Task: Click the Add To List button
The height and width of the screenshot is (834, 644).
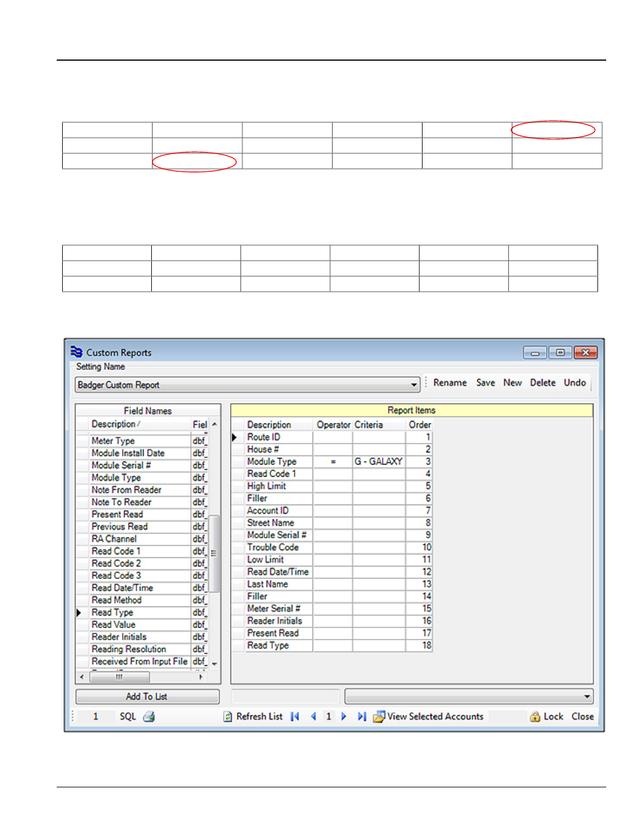Action: click(147, 696)
